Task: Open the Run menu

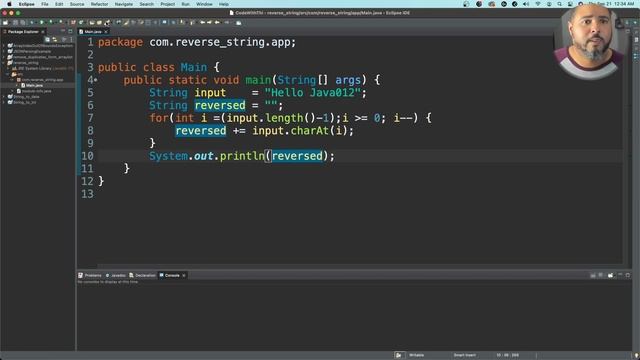Action: pos(185,4)
